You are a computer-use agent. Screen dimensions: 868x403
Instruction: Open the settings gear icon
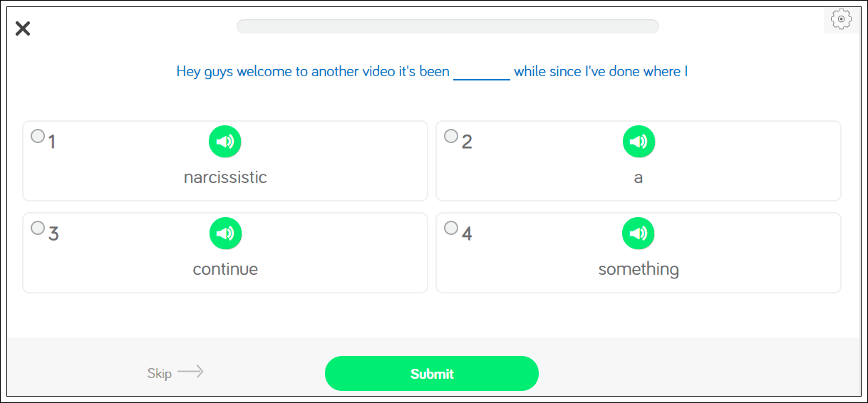842,20
